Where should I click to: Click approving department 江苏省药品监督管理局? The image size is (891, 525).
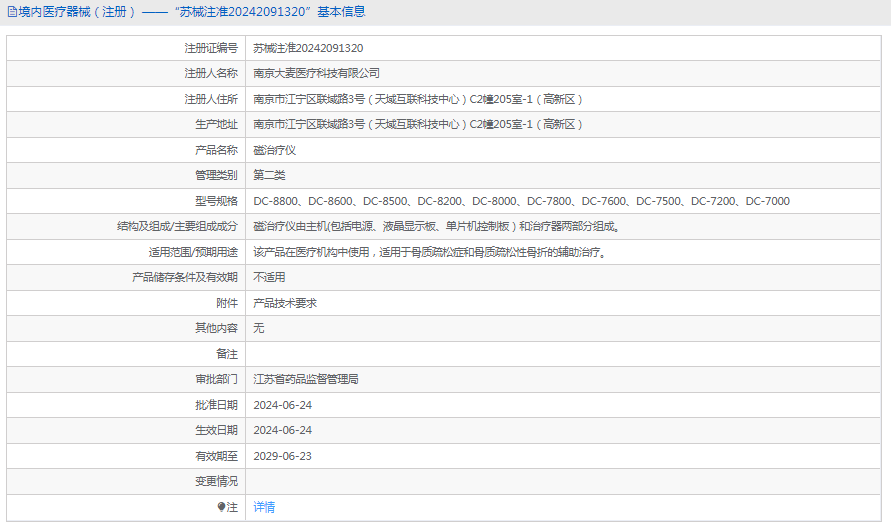pyautogui.click(x=306, y=379)
